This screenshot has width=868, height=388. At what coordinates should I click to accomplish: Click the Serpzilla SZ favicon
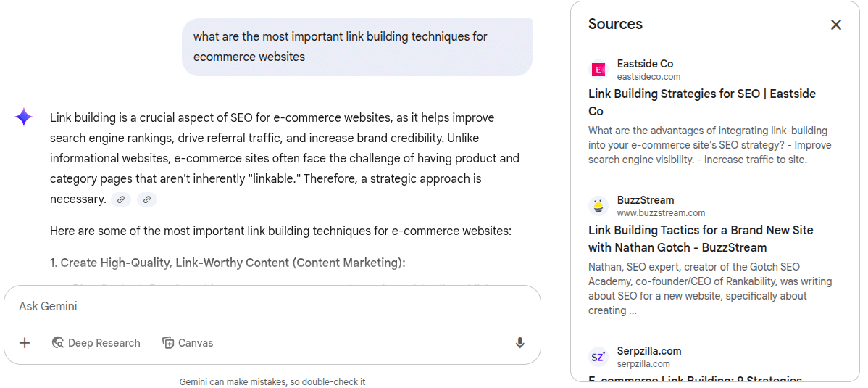pyautogui.click(x=598, y=357)
